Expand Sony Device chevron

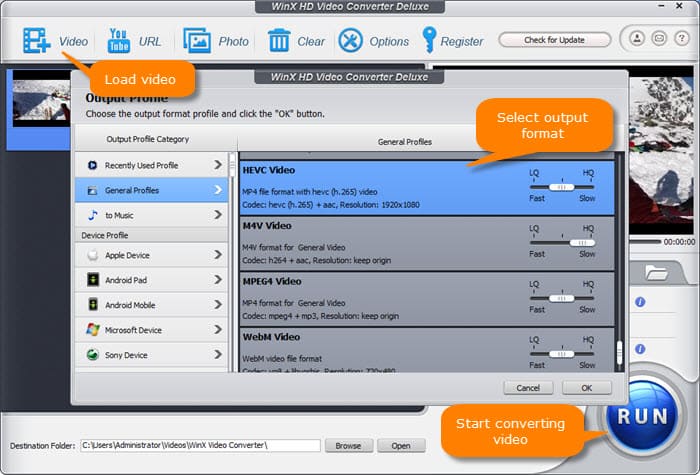pos(218,354)
